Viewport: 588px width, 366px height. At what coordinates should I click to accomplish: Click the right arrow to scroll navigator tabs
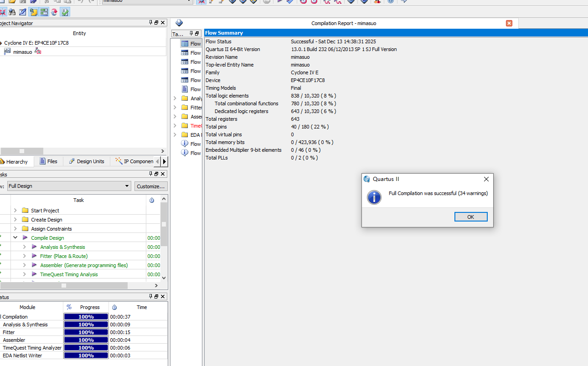point(165,161)
